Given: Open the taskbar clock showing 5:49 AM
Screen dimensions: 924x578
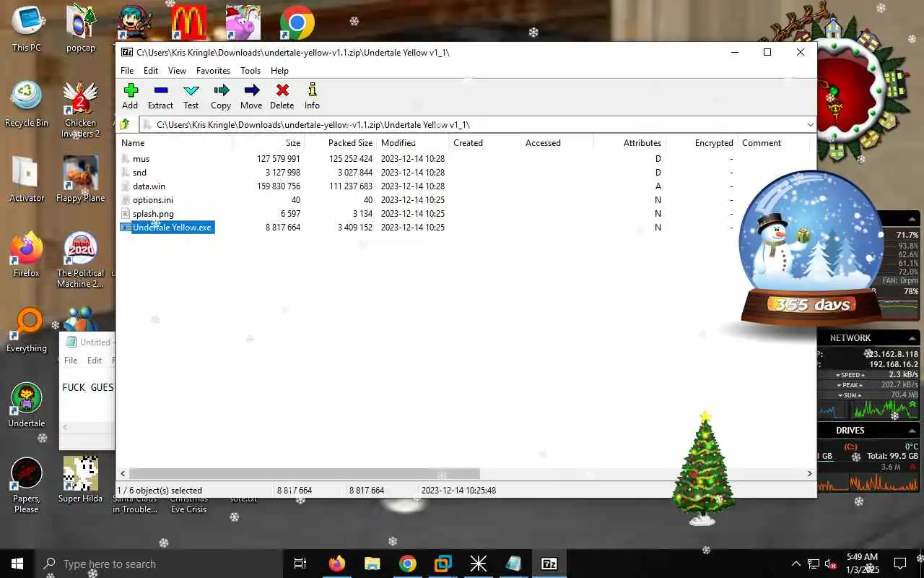Looking at the screenshot, I should click(x=862, y=564).
